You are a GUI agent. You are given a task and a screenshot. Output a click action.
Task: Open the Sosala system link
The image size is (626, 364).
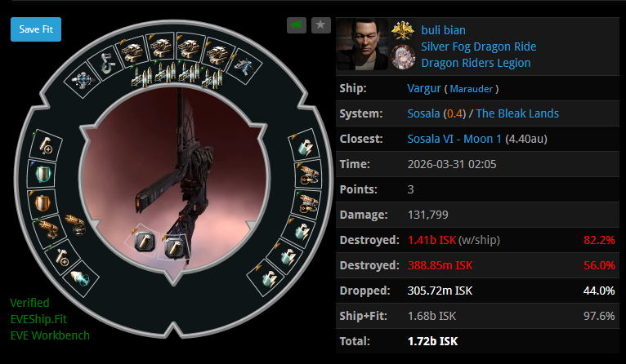pyautogui.click(x=423, y=113)
